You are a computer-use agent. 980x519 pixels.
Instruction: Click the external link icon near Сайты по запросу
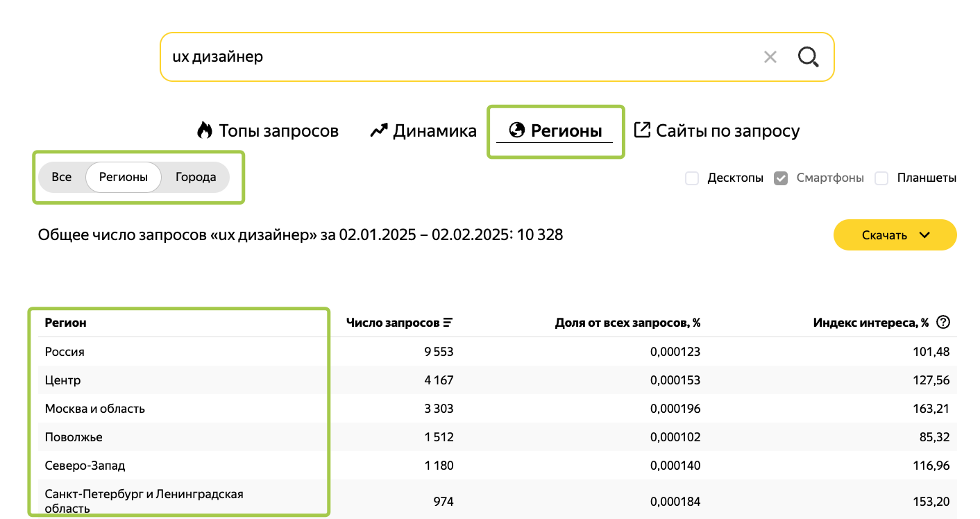click(x=643, y=129)
